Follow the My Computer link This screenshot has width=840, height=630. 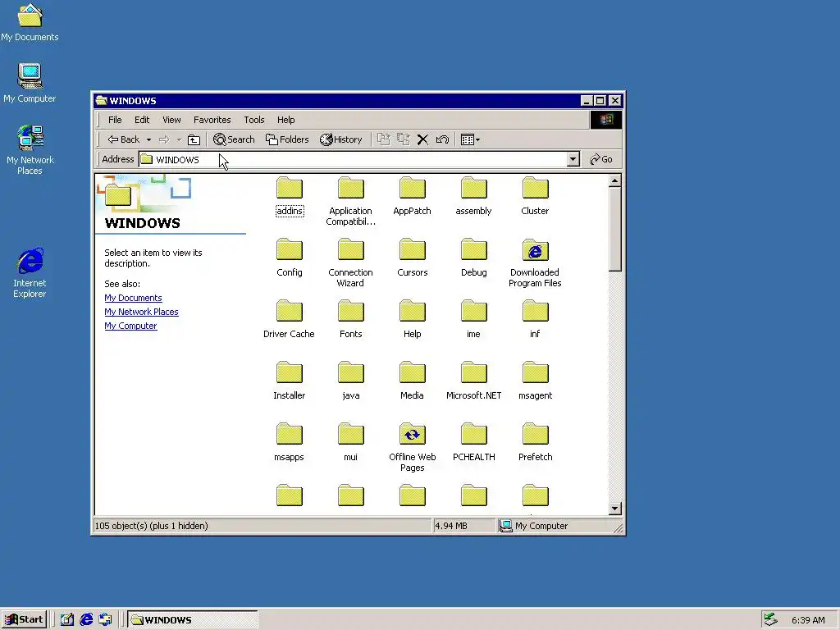[x=130, y=326]
